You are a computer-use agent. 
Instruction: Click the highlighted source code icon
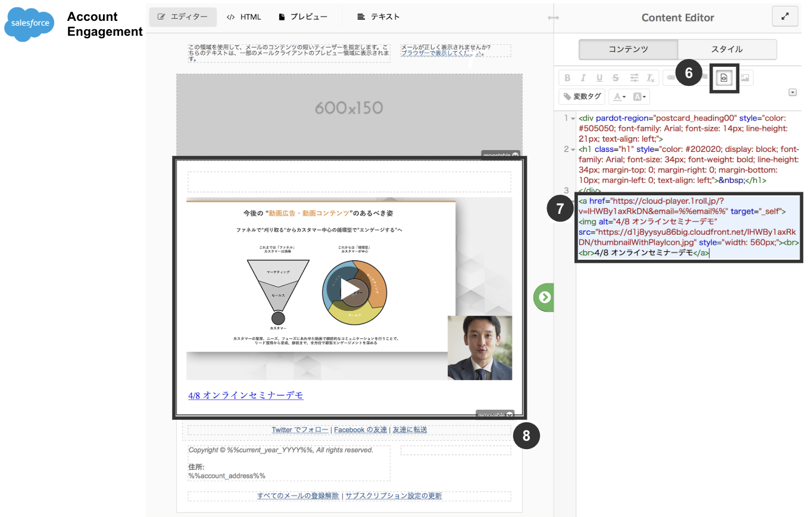pyautogui.click(x=724, y=77)
